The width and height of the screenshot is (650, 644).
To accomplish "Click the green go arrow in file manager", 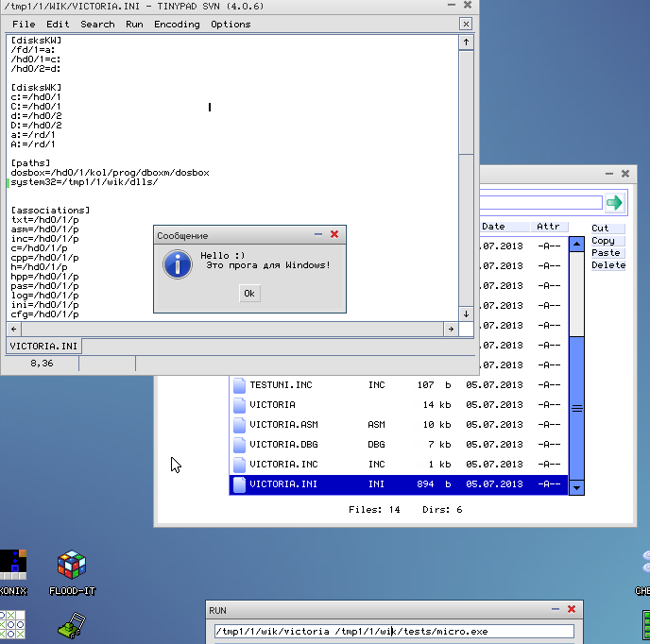I will point(615,203).
